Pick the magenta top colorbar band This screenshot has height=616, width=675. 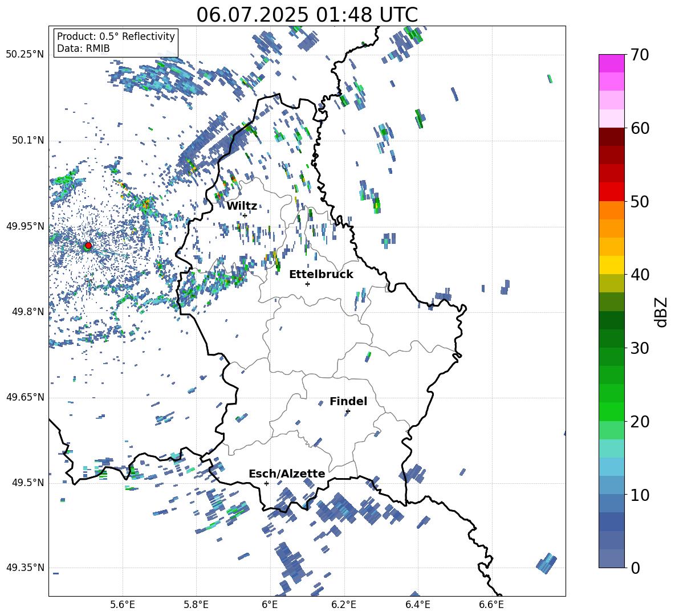pyautogui.click(x=611, y=63)
